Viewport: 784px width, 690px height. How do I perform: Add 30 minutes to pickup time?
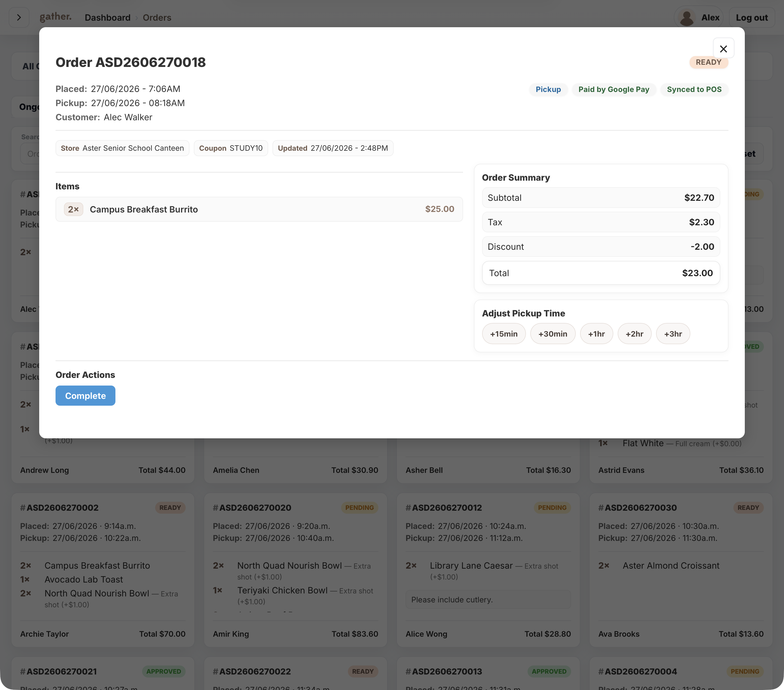coord(552,334)
